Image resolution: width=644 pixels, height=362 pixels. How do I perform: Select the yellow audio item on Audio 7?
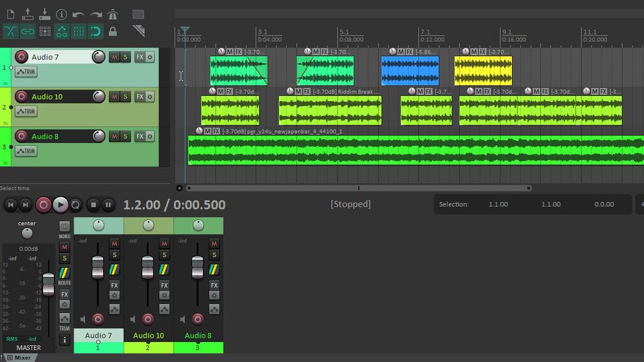click(x=483, y=71)
